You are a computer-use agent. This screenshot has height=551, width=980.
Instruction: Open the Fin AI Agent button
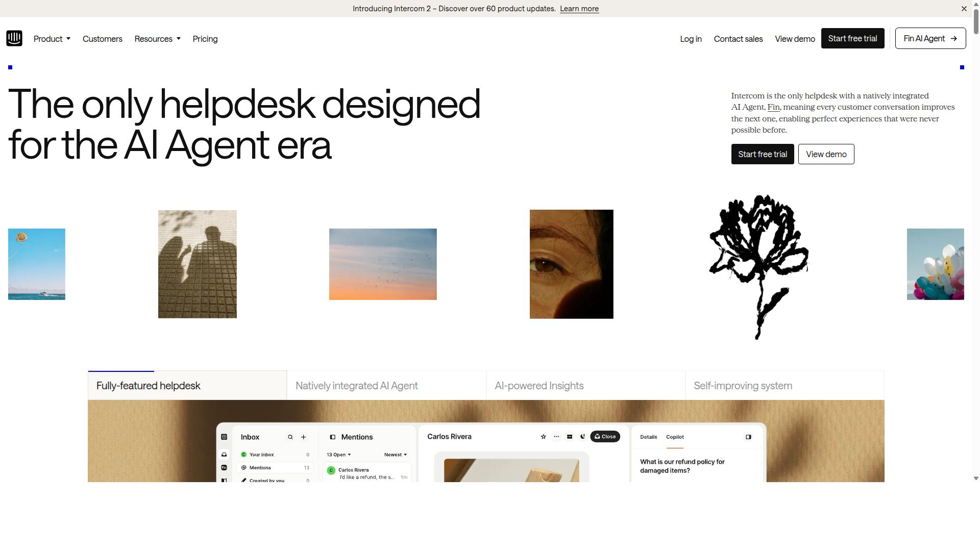[x=930, y=38]
